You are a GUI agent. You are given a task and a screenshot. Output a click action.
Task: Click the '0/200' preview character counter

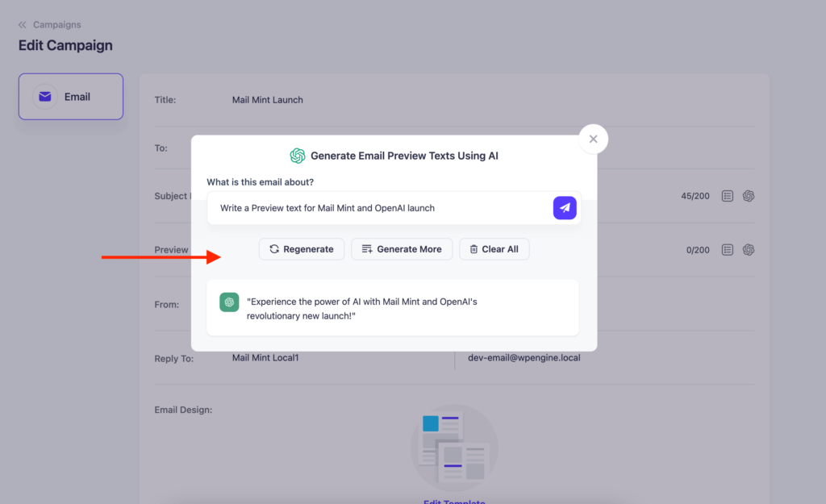[698, 250]
